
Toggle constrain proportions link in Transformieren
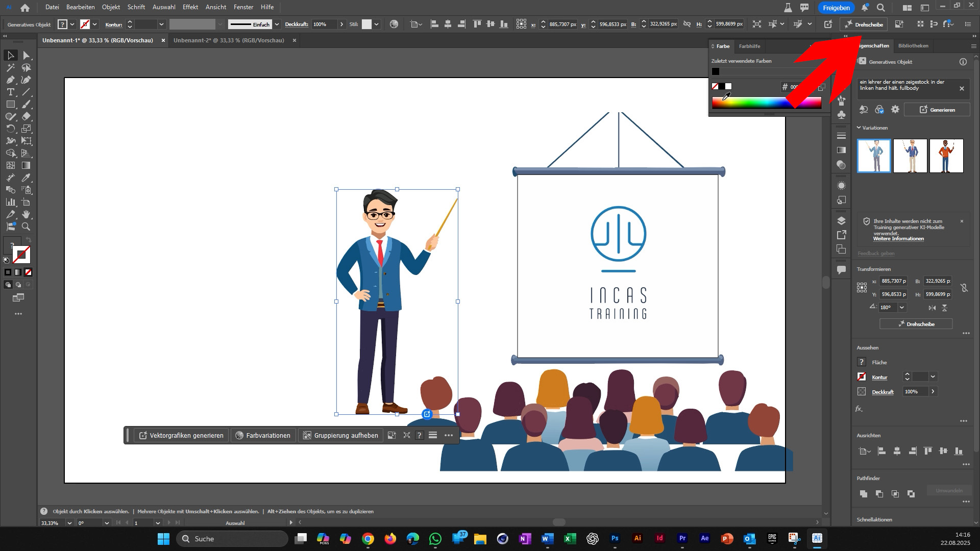pyautogui.click(x=964, y=288)
